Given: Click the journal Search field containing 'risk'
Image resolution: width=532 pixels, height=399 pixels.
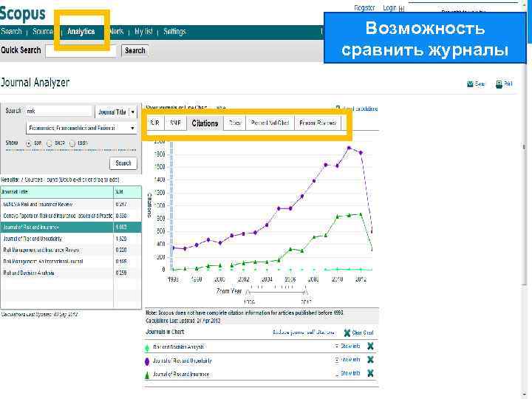Looking at the screenshot, I should [58, 111].
